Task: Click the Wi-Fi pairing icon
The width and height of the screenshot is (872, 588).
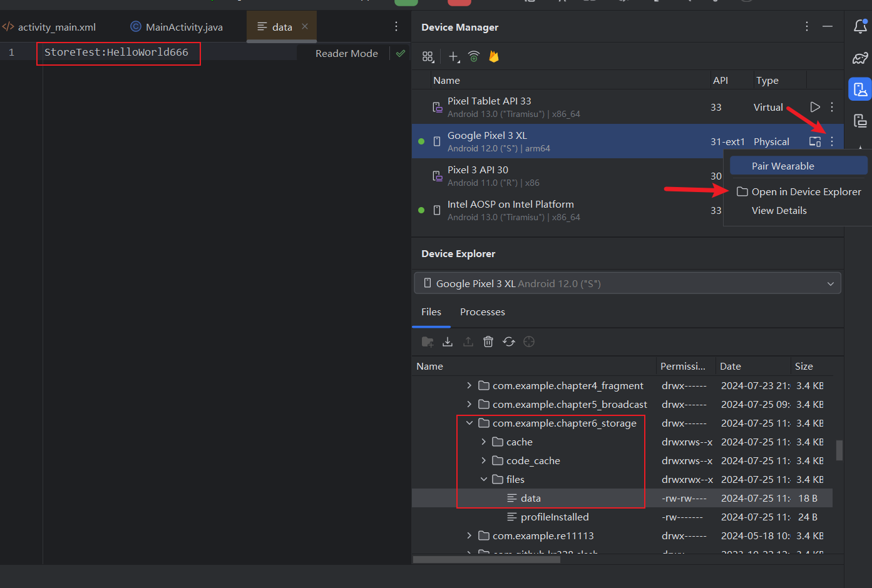Action: (474, 57)
